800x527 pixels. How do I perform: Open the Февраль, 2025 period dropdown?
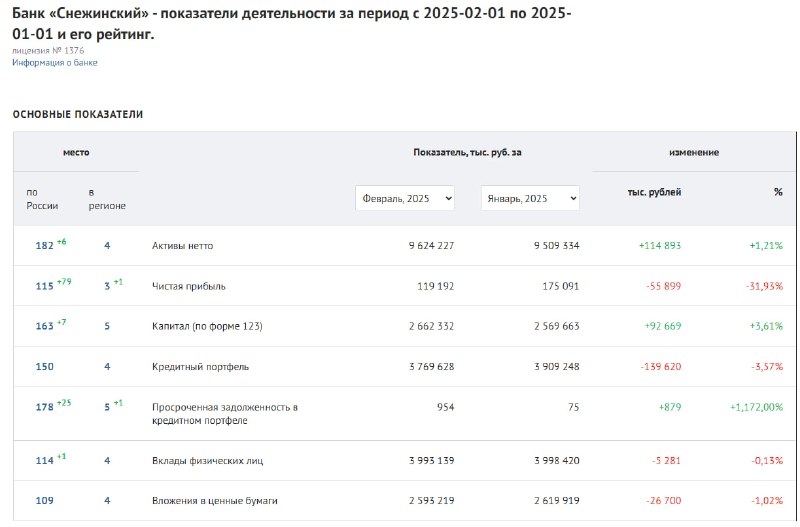click(x=405, y=198)
